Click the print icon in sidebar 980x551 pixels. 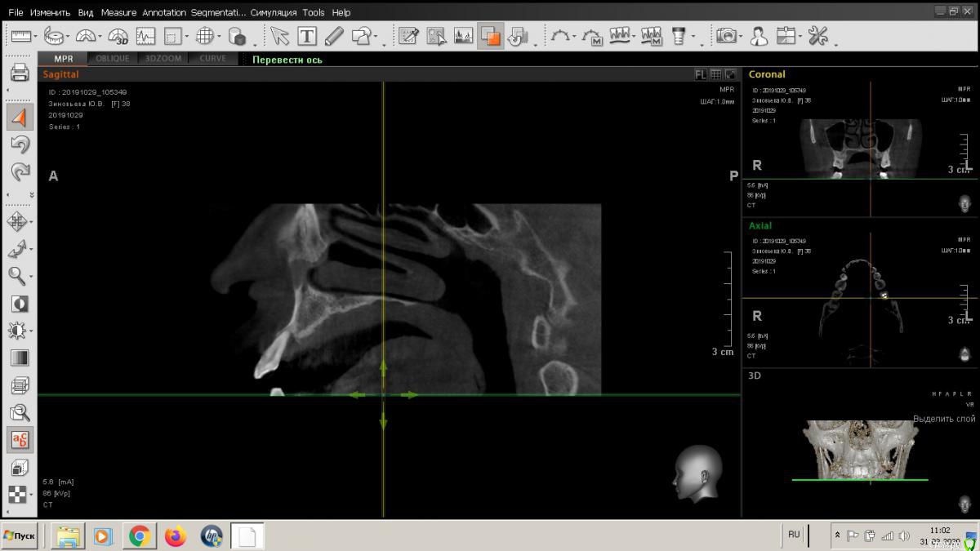coord(20,73)
